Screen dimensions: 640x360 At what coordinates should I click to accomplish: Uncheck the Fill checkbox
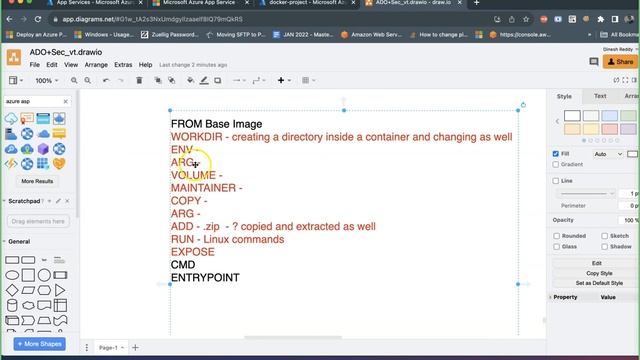(x=556, y=154)
